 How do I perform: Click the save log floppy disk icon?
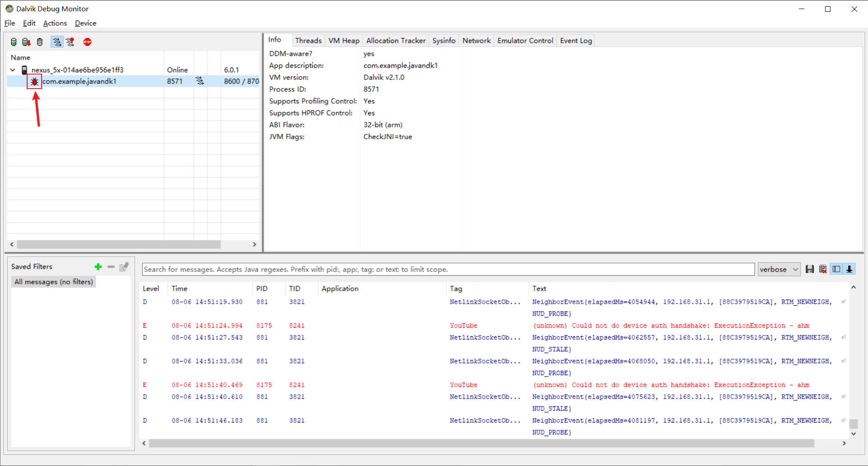tap(810, 269)
